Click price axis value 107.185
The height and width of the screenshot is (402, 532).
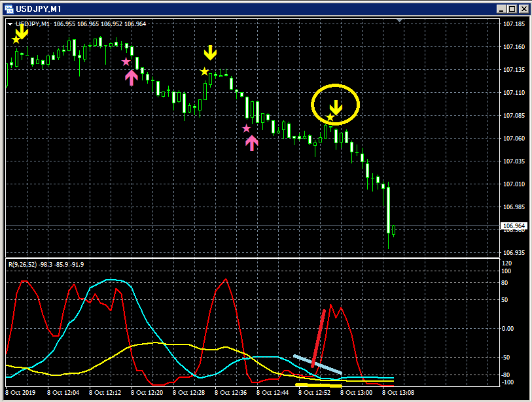(x=514, y=24)
